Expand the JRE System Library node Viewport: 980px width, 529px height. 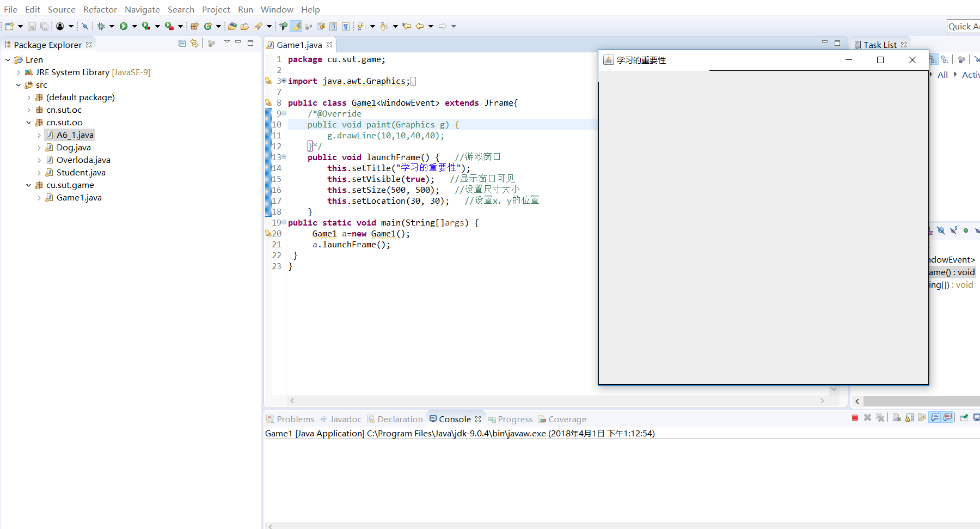pyautogui.click(x=19, y=72)
